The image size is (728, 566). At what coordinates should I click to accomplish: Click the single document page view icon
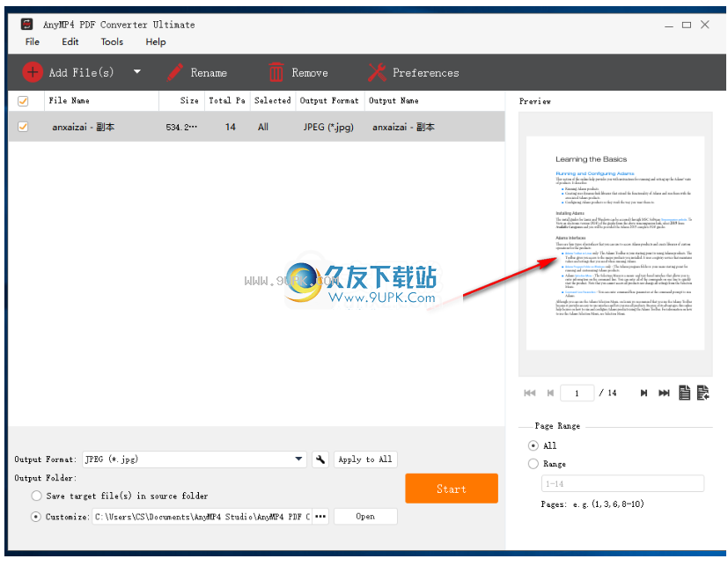pyautogui.click(x=684, y=393)
